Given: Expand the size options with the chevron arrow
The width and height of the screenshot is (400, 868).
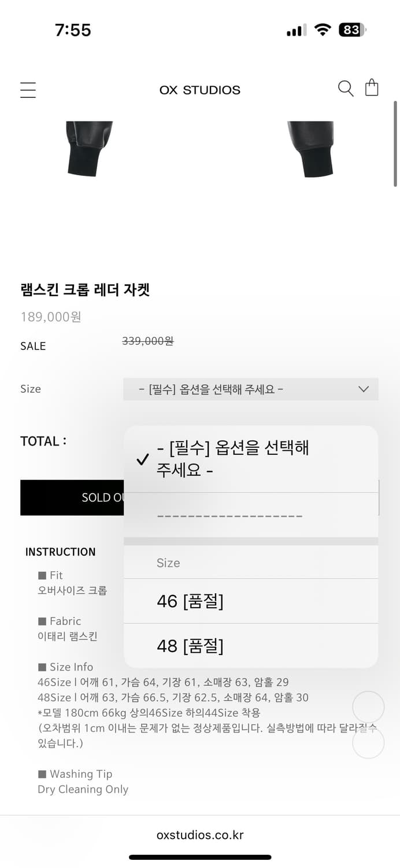Looking at the screenshot, I should pos(364,389).
